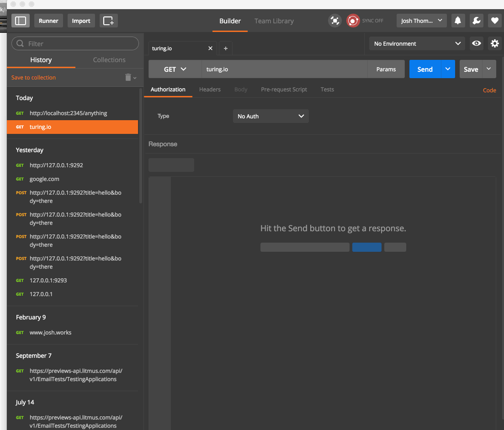
Task: Close the turing.io request tab
Action: click(x=210, y=48)
